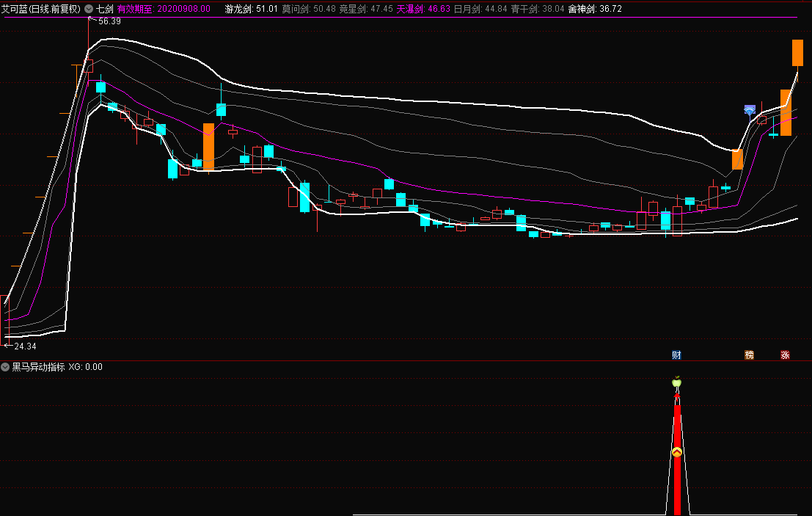Select the 莫问剑: 50.48 value
812x516 pixels.
[309, 9]
